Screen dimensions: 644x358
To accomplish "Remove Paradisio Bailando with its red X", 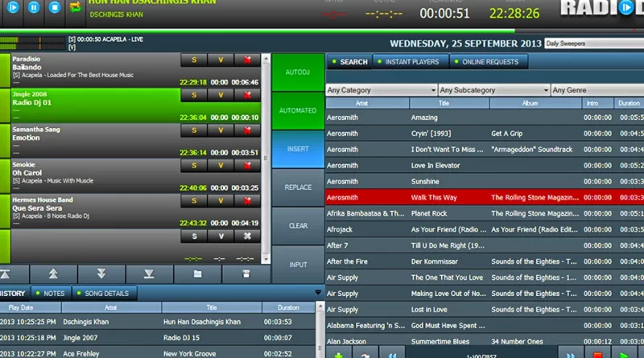I will (246, 60).
